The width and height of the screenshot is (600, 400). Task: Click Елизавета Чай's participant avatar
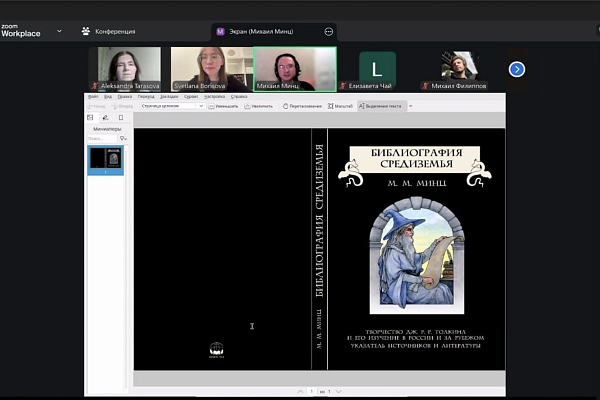(377, 68)
